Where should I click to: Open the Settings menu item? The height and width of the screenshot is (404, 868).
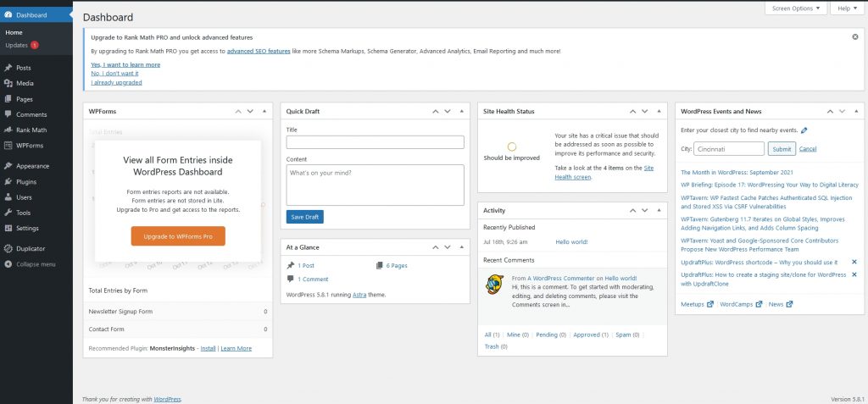pyautogui.click(x=27, y=228)
